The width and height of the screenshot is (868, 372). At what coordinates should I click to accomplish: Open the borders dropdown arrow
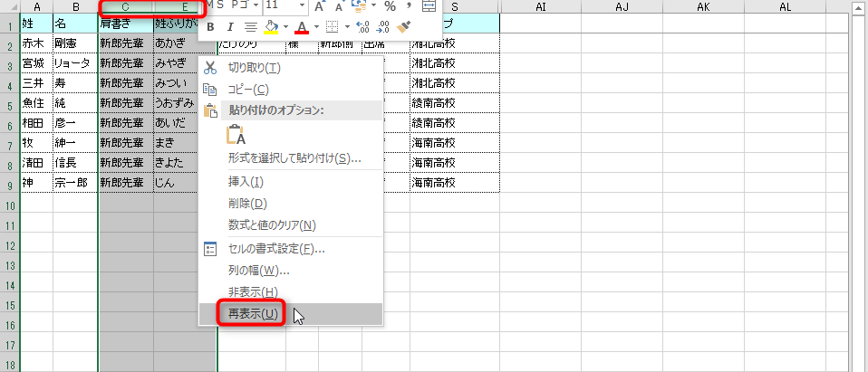(x=347, y=27)
